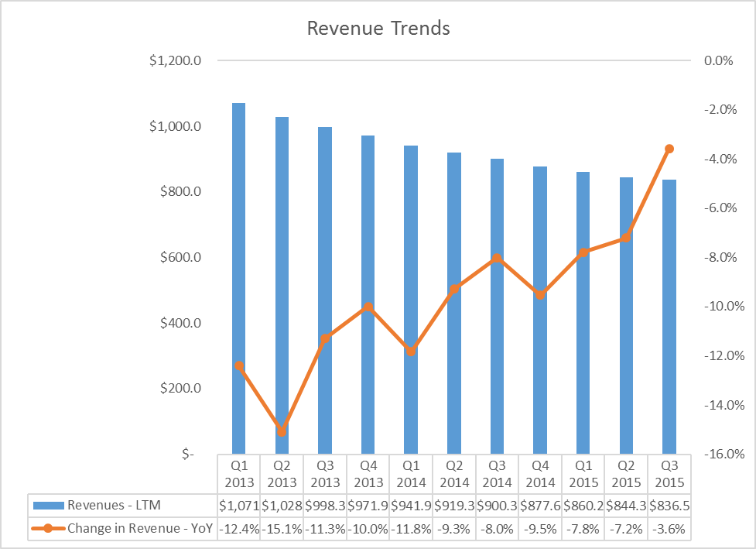Image resolution: width=756 pixels, height=549 pixels.
Task: Select the Revenues - LTM legend label
Action: tap(114, 505)
